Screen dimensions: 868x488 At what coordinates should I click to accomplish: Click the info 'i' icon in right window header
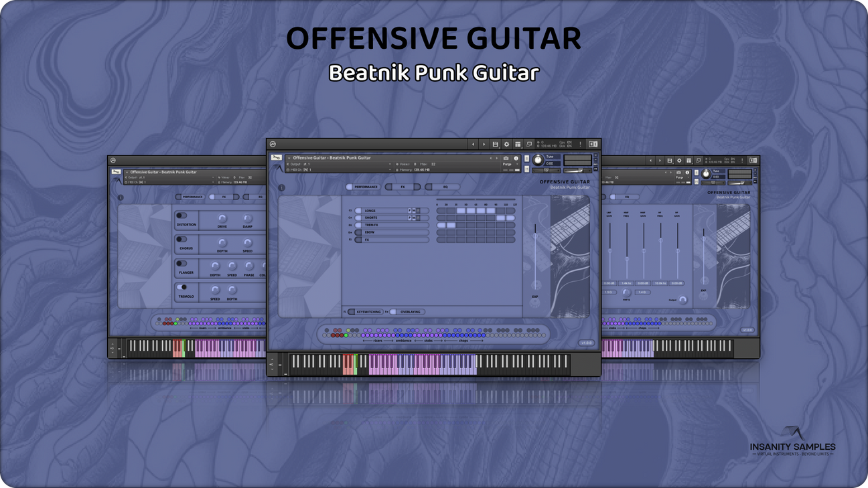pyautogui.click(x=687, y=172)
